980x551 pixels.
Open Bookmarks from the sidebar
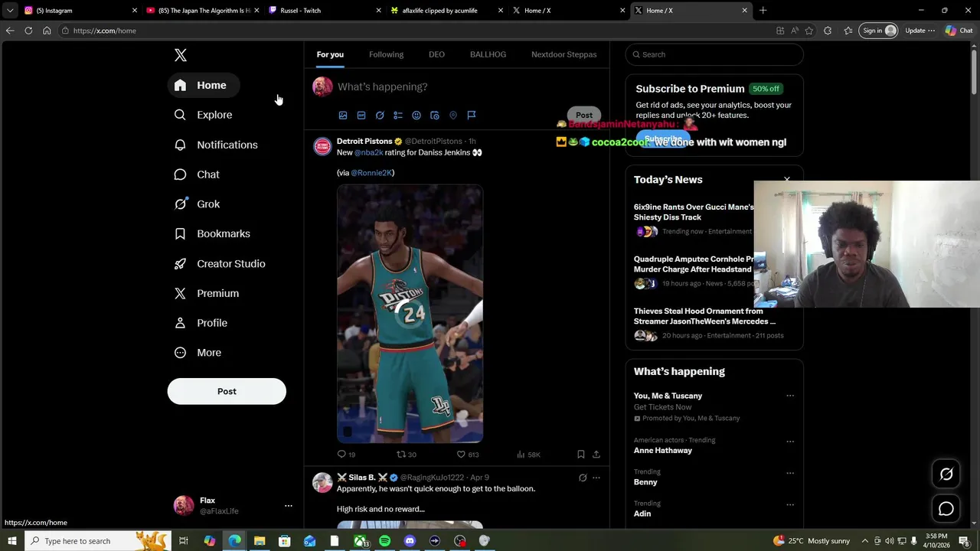point(212,233)
